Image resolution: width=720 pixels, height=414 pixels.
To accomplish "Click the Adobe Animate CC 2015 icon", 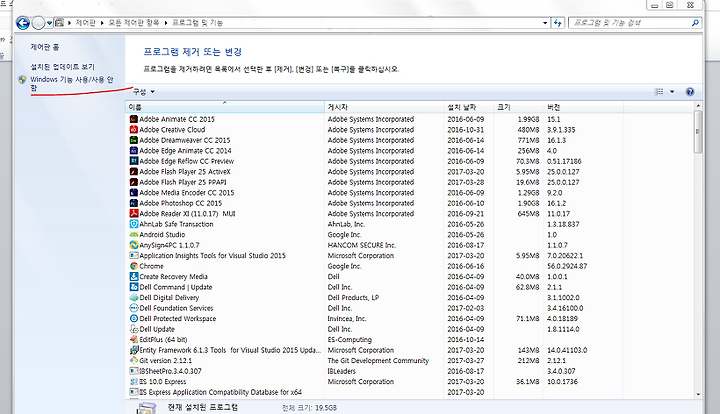I will coord(134,119).
